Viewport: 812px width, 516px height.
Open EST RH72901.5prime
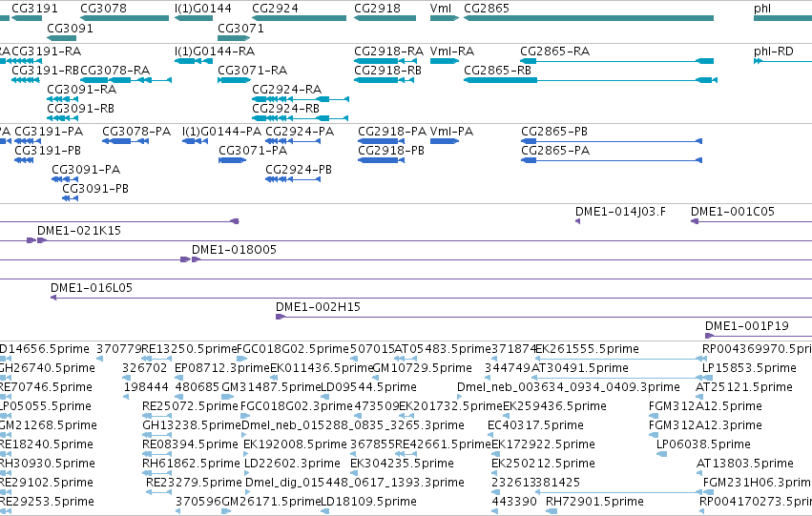point(552,511)
